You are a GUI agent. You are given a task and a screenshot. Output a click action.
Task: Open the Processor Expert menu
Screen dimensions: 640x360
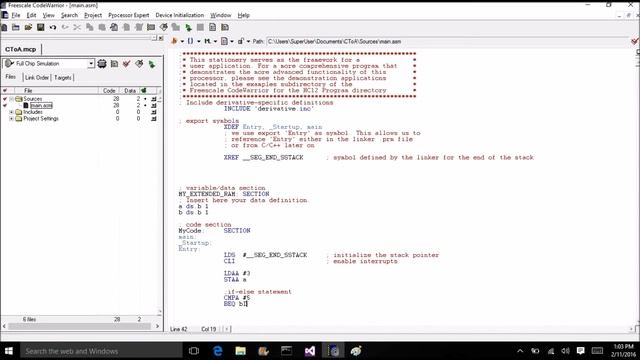(129, 15)
